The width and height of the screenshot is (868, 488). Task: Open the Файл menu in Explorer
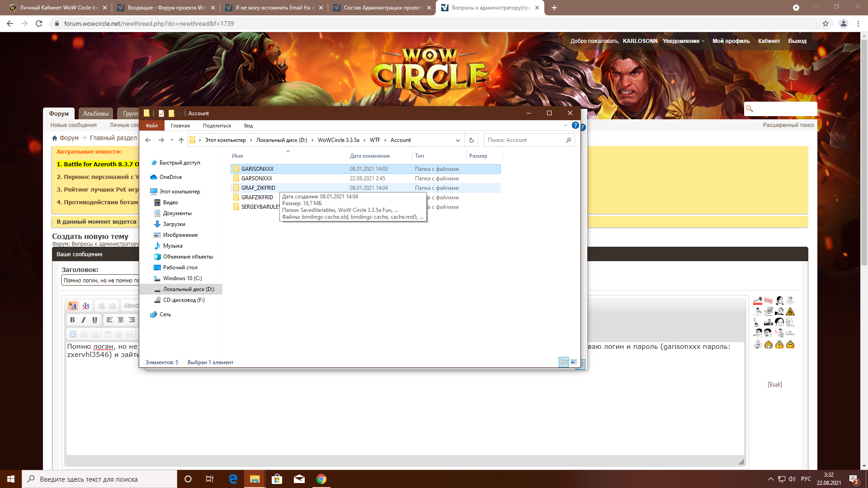click(151, 126)
